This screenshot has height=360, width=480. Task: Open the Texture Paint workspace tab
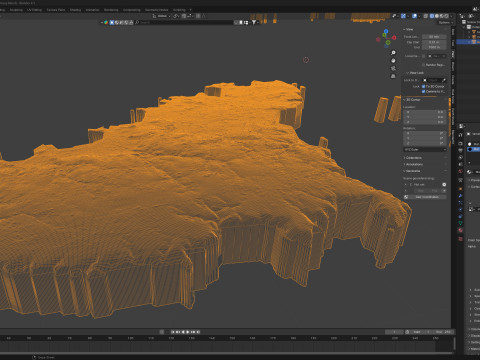pos(56,10)
